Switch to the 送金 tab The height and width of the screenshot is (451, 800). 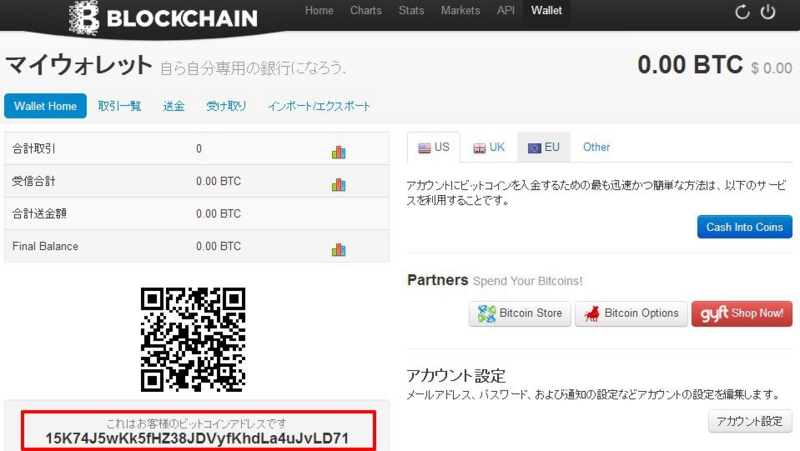click(173, 106)
